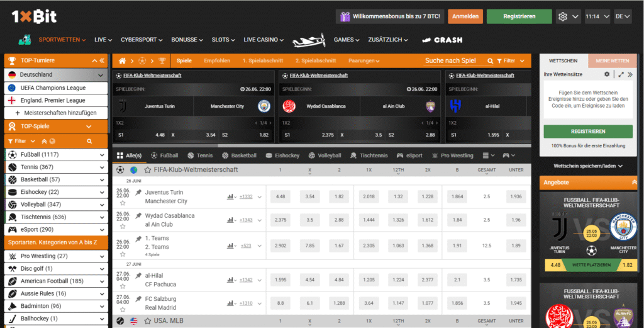Open +1332 more markets link
The height and width of the screenshot is (328, 644).
tap(246, 197)
